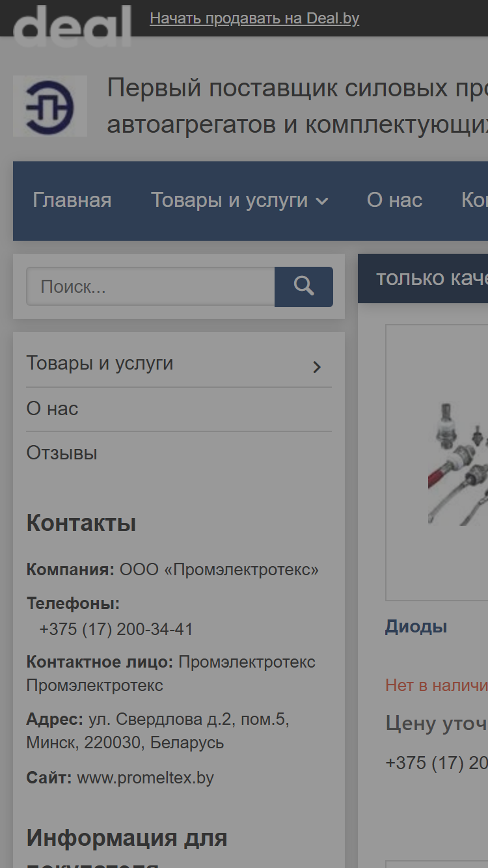
Task: Open the 'О нас' item in the blue navigation bar
Action: [x=394, y=200]
